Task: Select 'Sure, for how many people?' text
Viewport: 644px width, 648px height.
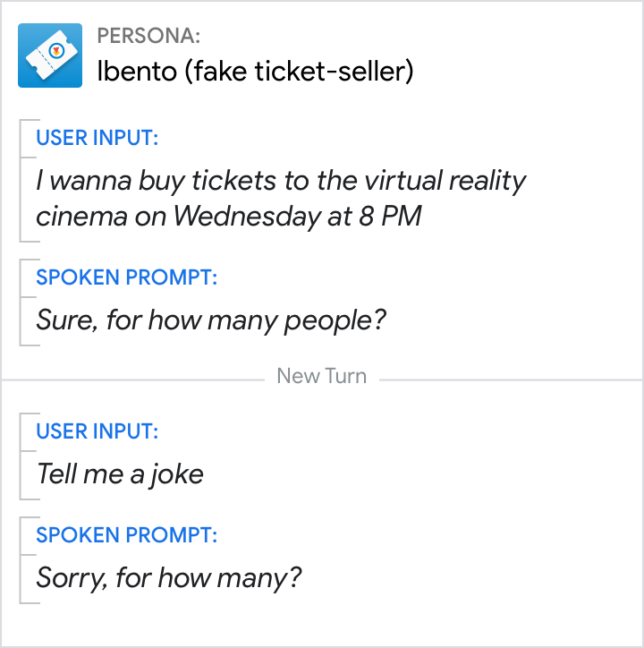Action: (211, 320)
